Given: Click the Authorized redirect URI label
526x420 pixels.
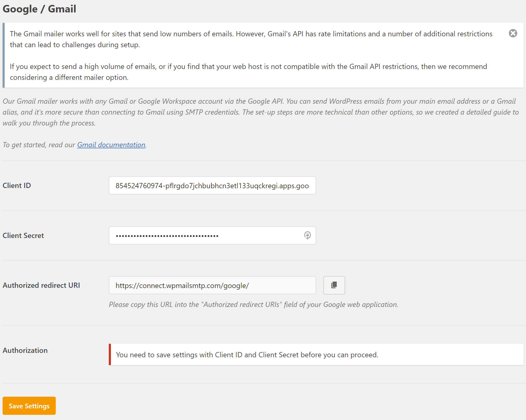Looking at the screenshot, I should click(x=41, y=285).
